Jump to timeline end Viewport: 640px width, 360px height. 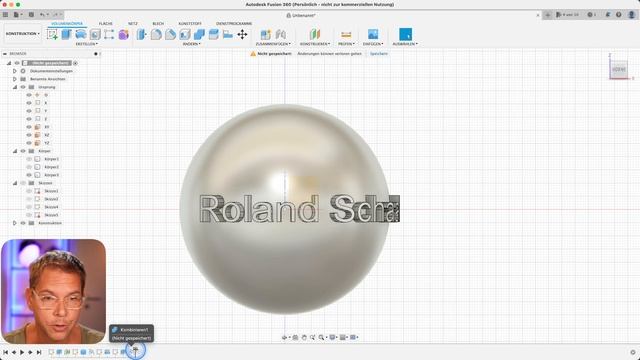[39, 352]
